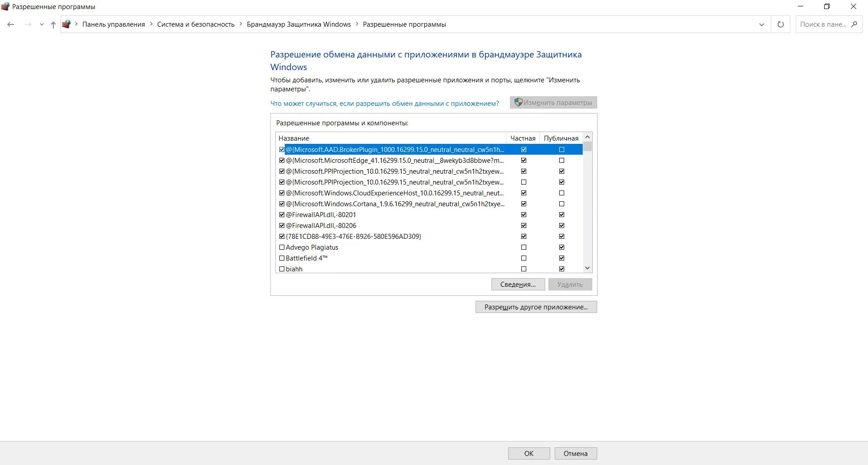Click the forward navigation arrow
Image resolution: width=868 pixels, height=465 pixels.
click(x=28, y=24)
